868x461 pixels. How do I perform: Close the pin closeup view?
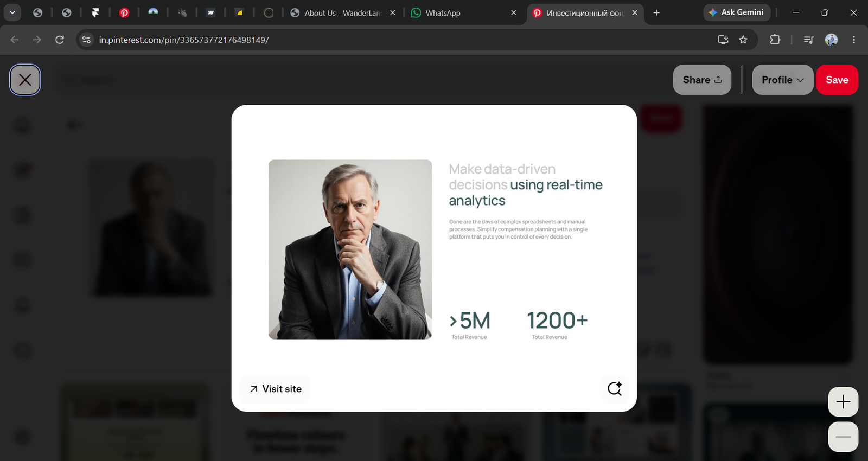click(25, 80)
